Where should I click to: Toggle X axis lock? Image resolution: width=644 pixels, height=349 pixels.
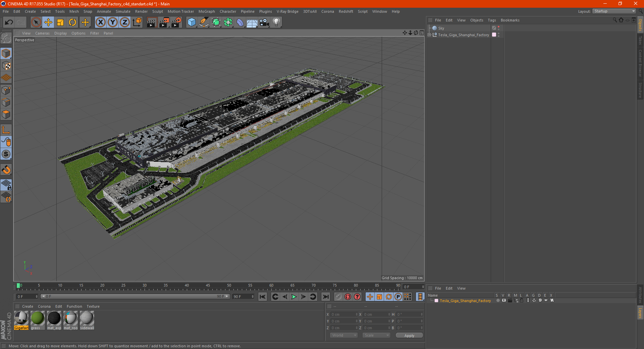pyautogui.click(x=100, y=22)
